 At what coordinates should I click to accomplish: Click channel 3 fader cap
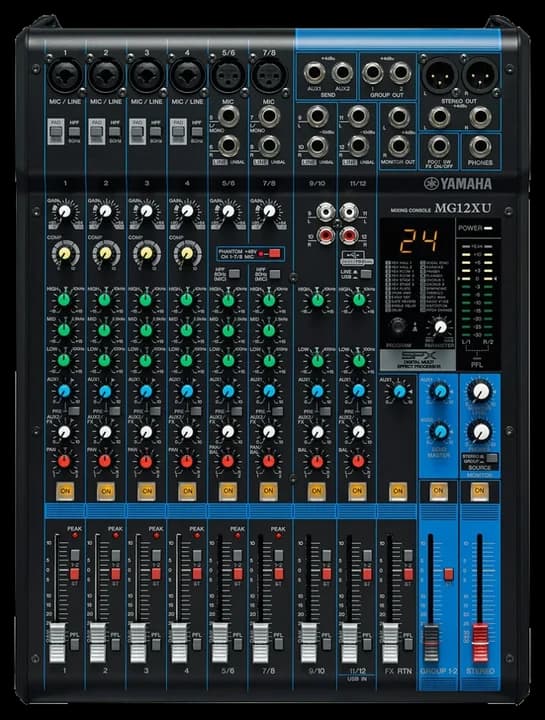[138, 642]
